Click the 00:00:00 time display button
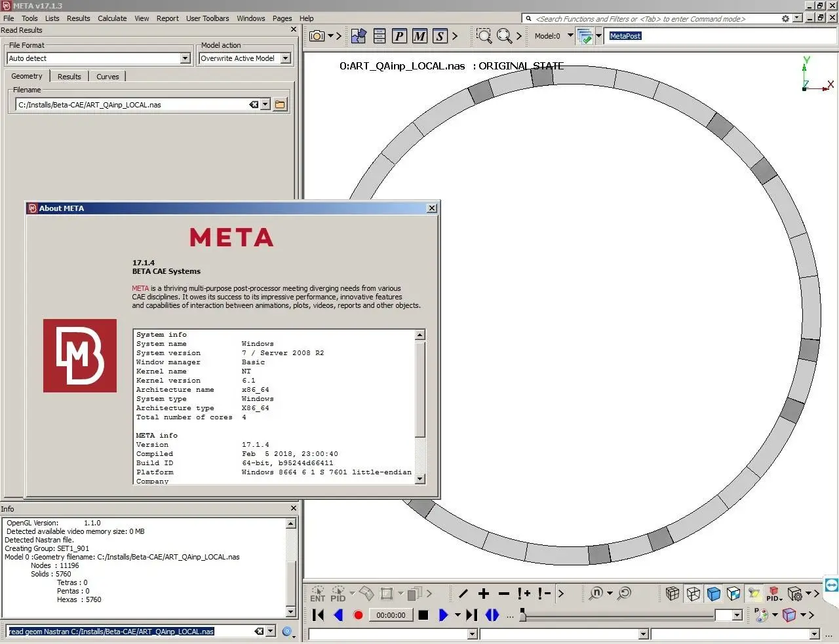This screenshot has height=644, width=839. pos(391,615)
